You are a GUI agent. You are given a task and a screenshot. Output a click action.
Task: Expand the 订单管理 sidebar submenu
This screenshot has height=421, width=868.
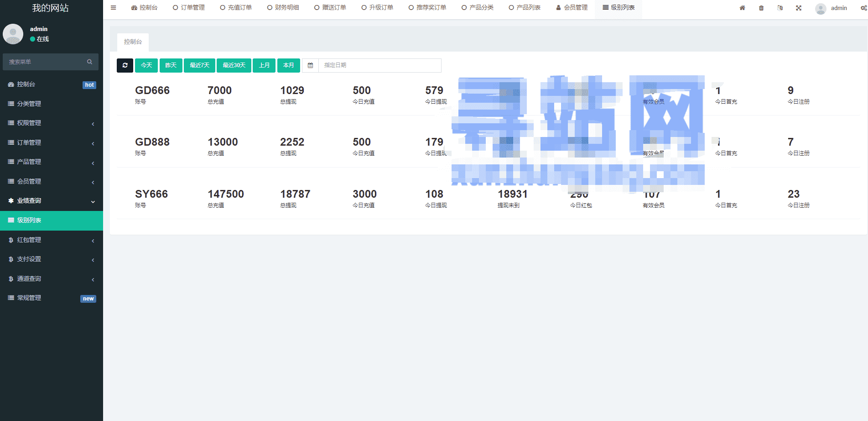pyautogui.click(x=51, y=142)
